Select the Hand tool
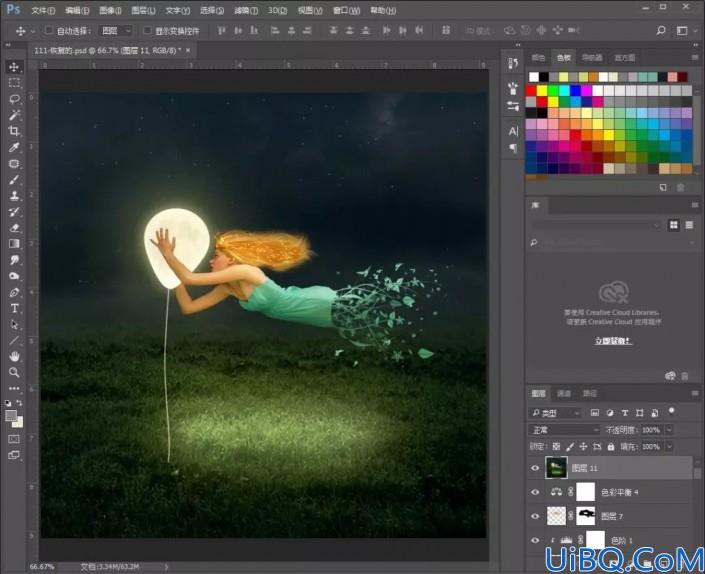This screenshot has width=705, height=574. [x=14, y=356]
